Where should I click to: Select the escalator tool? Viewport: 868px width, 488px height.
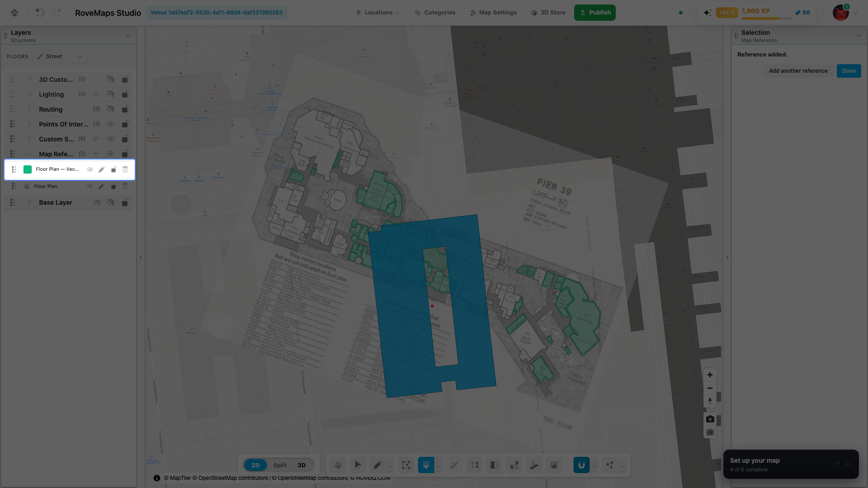(x=534, y=465)
